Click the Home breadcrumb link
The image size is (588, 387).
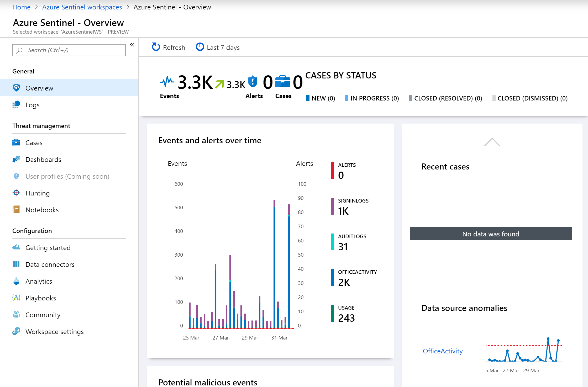point(21,7)
